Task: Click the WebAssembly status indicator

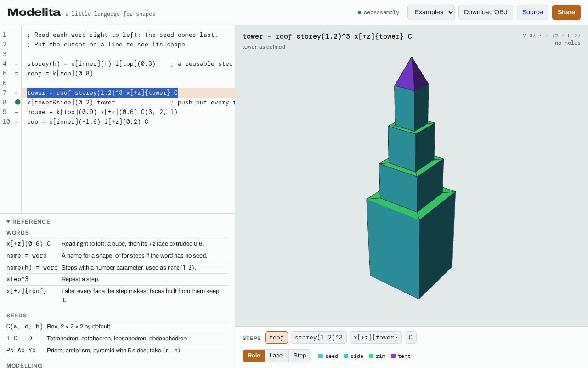Action: 379,12
